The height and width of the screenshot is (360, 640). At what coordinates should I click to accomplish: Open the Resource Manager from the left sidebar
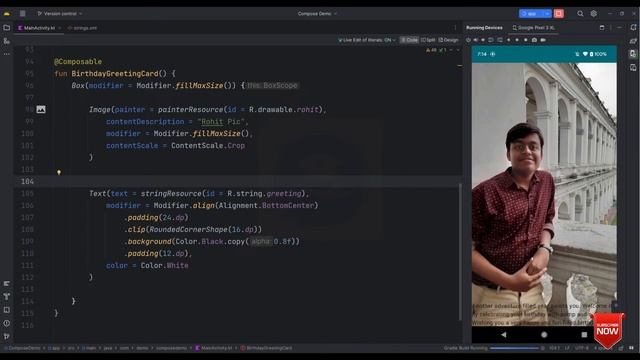[7, 41]
